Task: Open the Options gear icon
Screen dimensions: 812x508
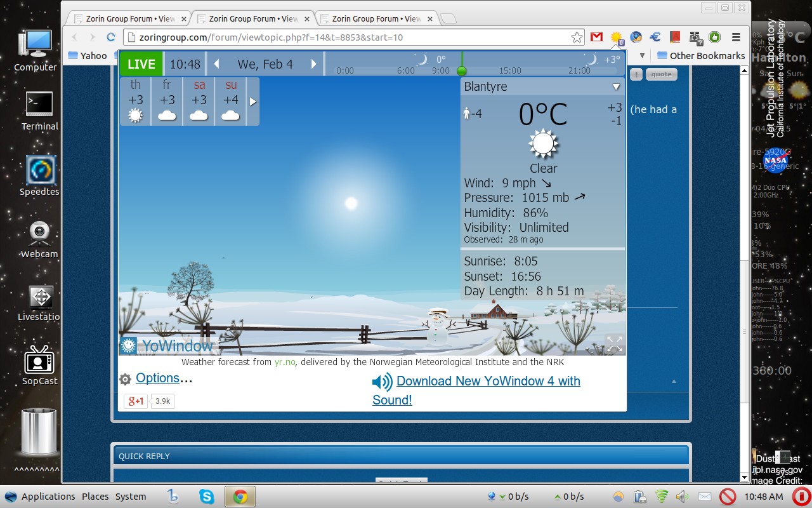Action: (126, 379)
